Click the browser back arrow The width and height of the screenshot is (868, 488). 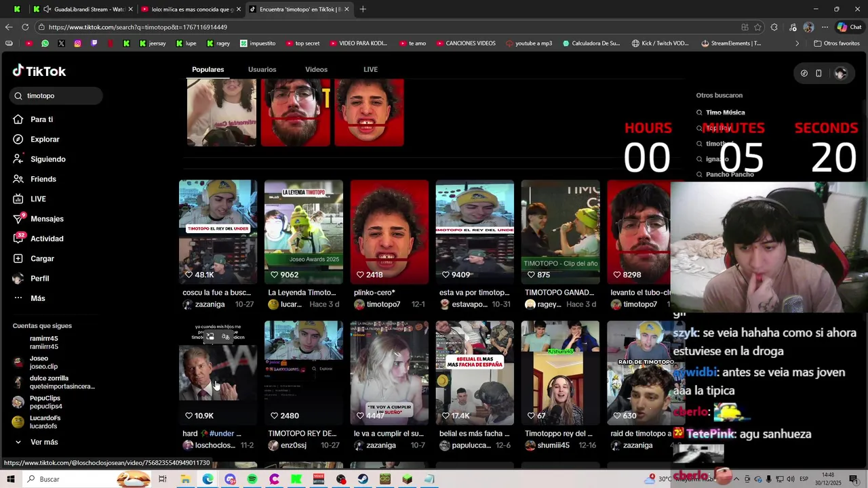click(8, 27)
